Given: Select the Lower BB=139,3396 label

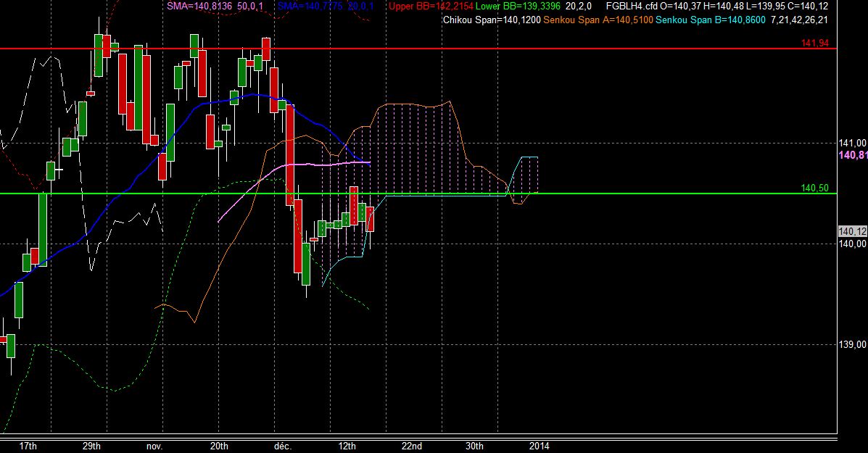Looking at the screenshot, I should pyautogui.click(x=518, y=7).
